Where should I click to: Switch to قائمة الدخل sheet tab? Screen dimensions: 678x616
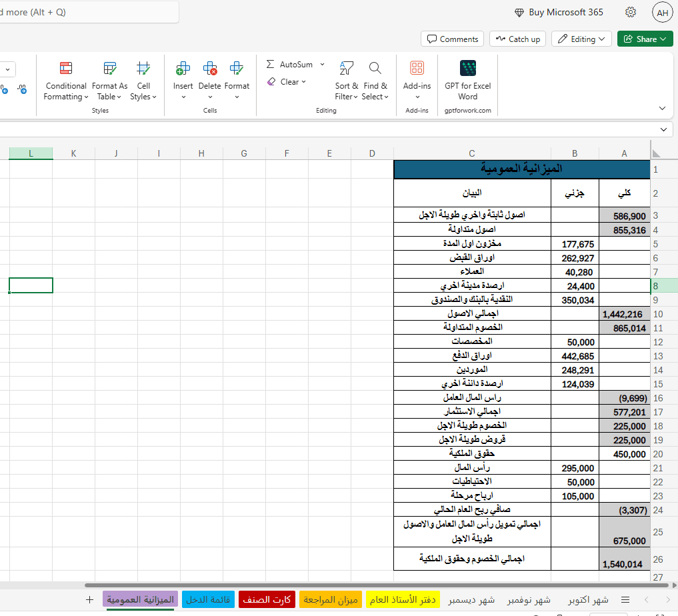[x=208, y=599]
